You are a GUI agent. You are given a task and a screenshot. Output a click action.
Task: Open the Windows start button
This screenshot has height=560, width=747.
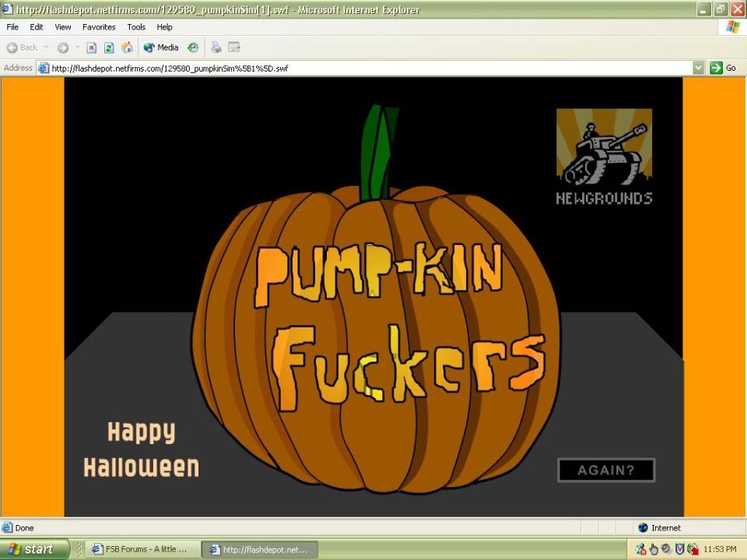click(33, 549)
